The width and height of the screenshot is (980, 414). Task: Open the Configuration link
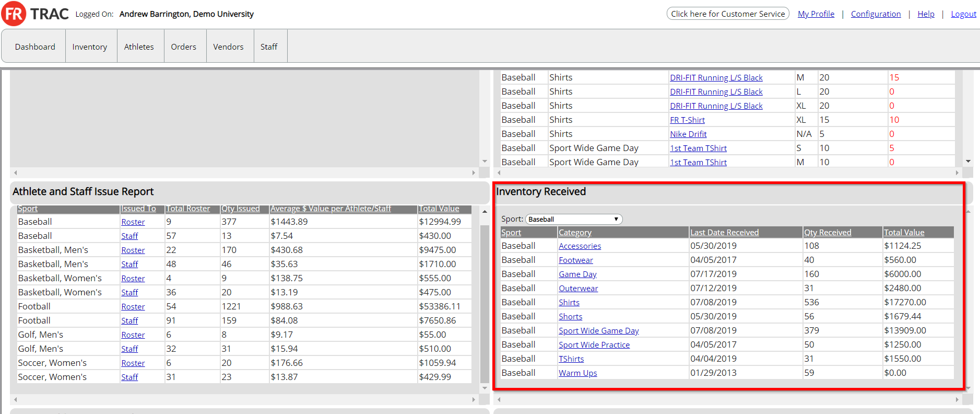coord(876,14)
